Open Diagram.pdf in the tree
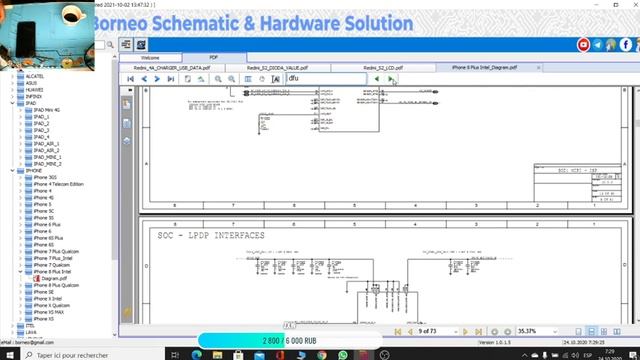The image size is (640, 360). [54, 278]
